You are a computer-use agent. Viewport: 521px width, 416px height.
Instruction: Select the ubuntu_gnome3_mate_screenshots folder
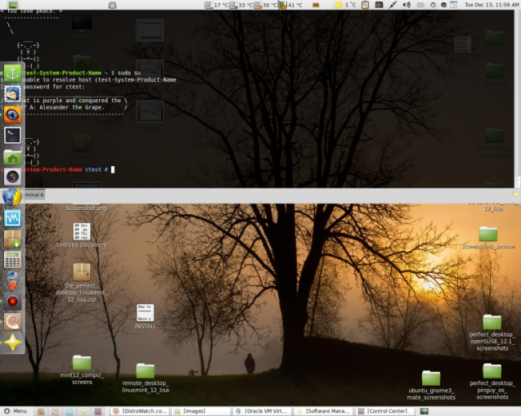pyautogui.click(x=431, y=386)
